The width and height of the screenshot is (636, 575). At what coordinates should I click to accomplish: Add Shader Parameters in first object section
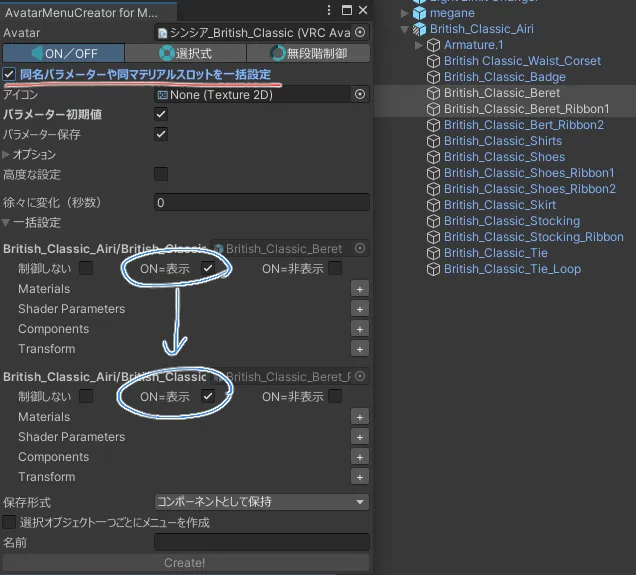360,309
